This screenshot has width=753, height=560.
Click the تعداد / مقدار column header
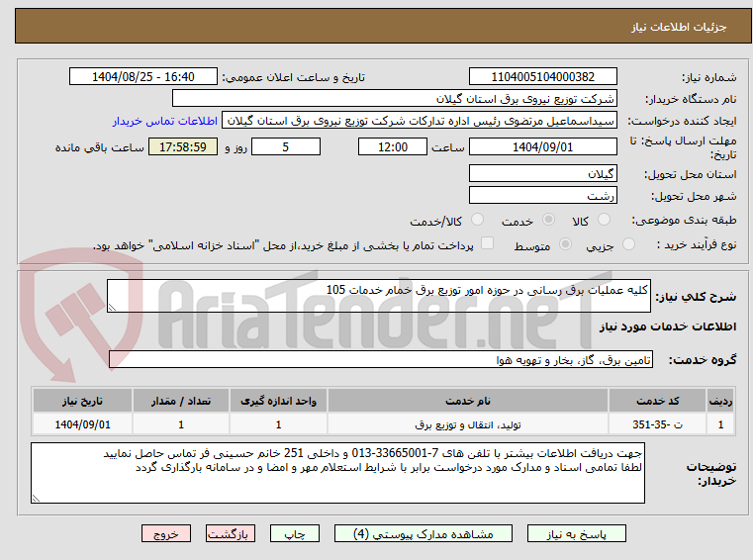coord(180,401)
